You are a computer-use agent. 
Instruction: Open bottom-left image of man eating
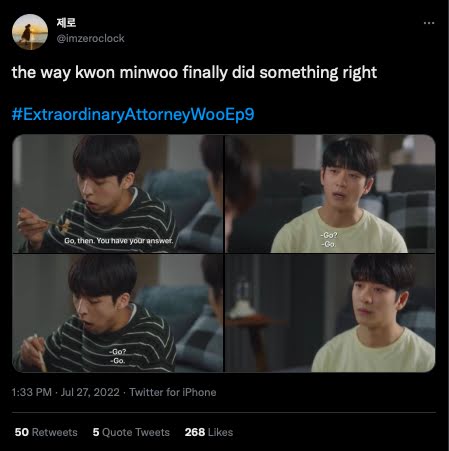pyautogui.click(x=118, y=313)
